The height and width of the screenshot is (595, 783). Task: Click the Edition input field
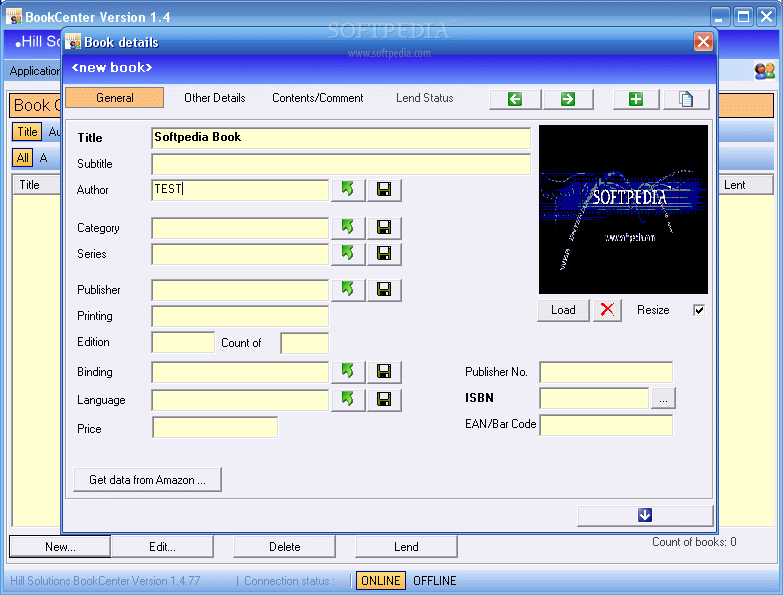click(x=183, y=342)
